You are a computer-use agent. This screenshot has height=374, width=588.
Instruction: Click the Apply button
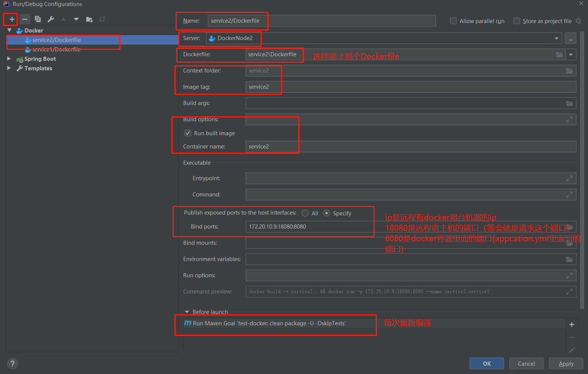[x=566, y=363]
